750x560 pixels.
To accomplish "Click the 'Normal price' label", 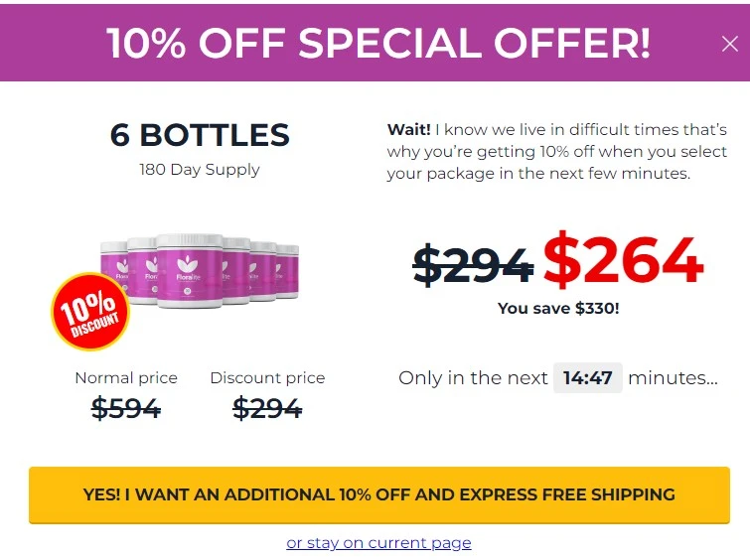I will click(126, 377).
